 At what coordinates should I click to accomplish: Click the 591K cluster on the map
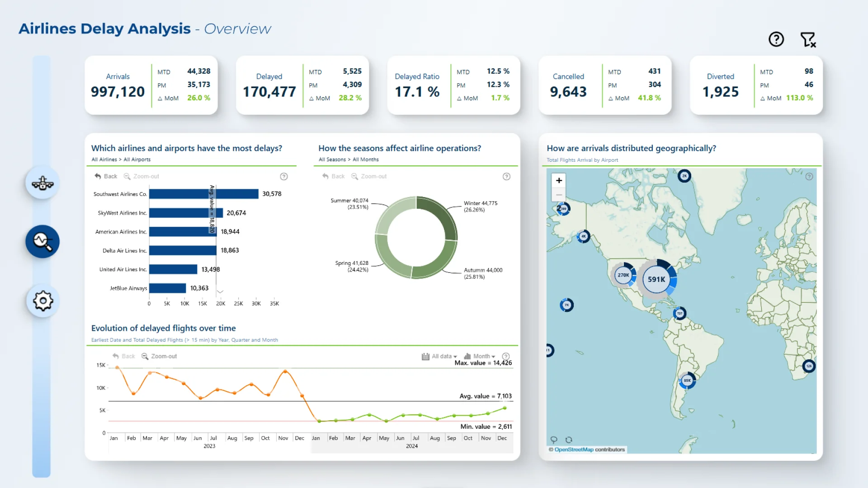pyautogui.click(x=657, y=279)
